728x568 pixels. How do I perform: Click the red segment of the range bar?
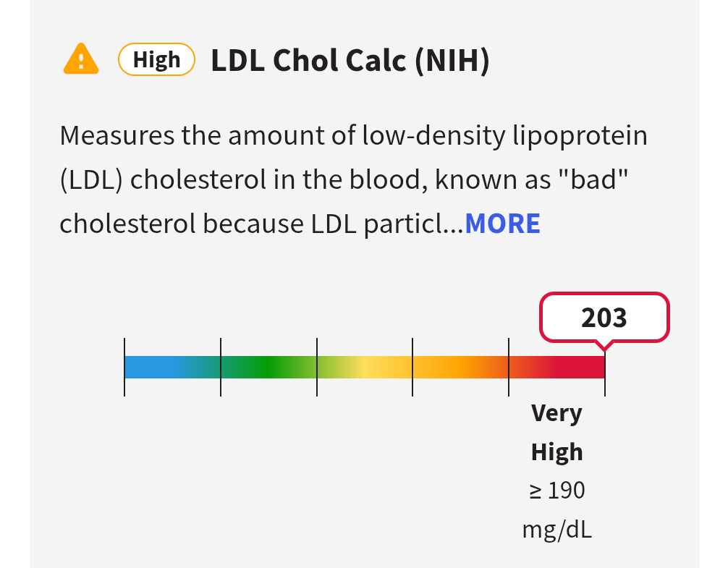557,367
